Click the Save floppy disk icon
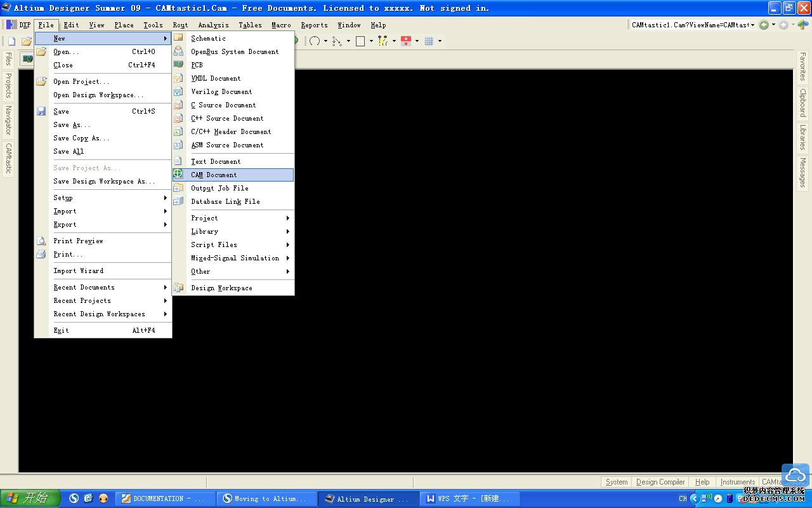812x508 pixels. pyautogui.click(x=41, y=111)
